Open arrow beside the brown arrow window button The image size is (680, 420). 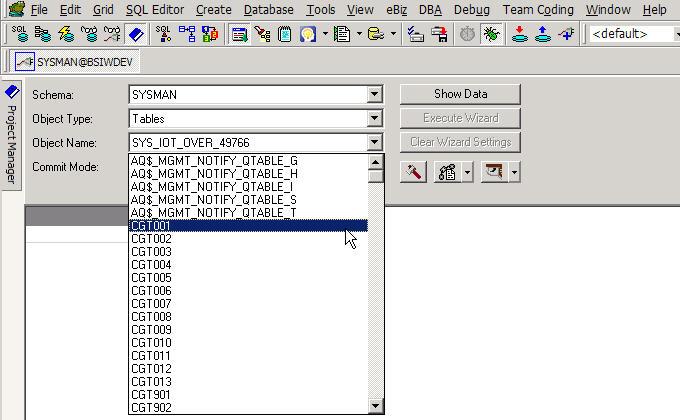[x=514, y=172]
